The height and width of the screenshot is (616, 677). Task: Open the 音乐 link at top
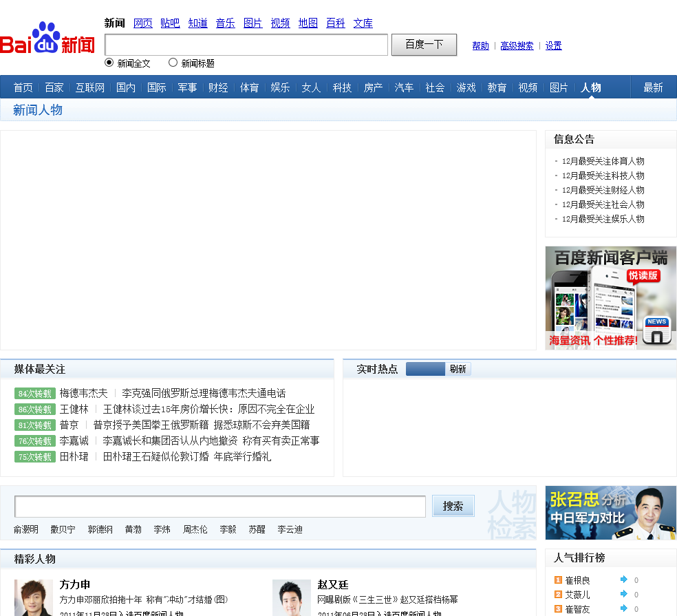click(x=226, y=23)
